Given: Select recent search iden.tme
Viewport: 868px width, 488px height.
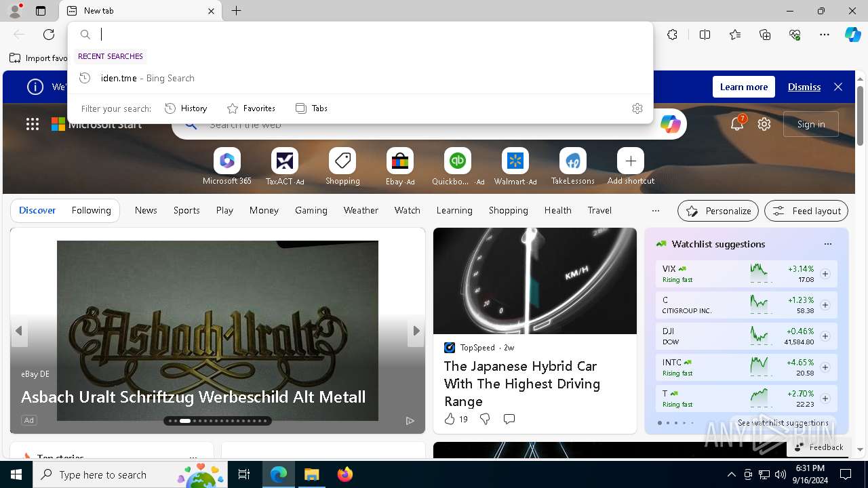Looking at the screenshot, I should 360,78.
